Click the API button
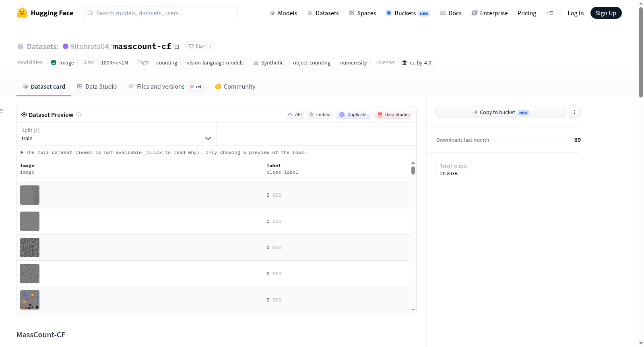 [x=295, y=114]
